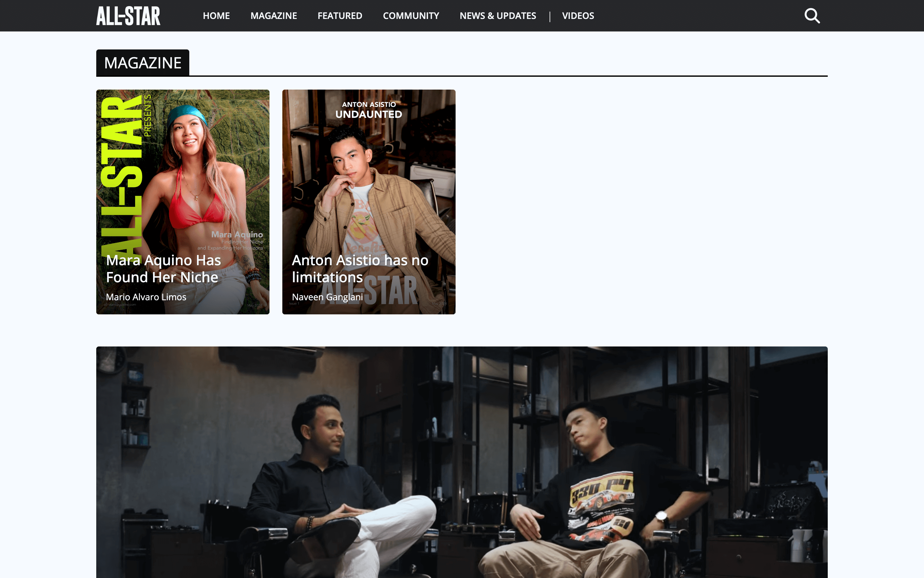Viewport: 924px width, 578px height.
Task: Open the FEATURED menu item
Action: pos(340,16)
